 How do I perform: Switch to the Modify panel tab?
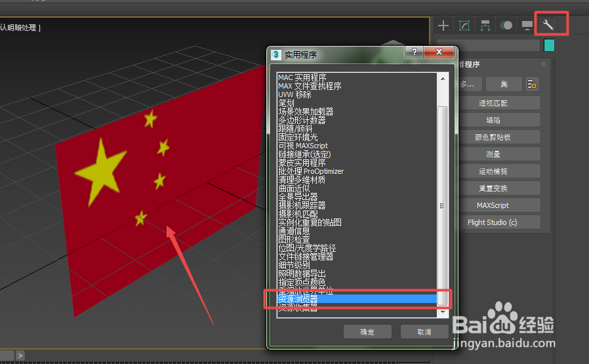[464, 26]
